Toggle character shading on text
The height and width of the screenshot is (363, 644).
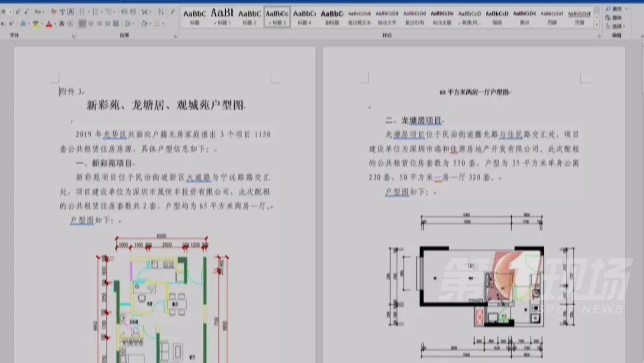(60, 23)
